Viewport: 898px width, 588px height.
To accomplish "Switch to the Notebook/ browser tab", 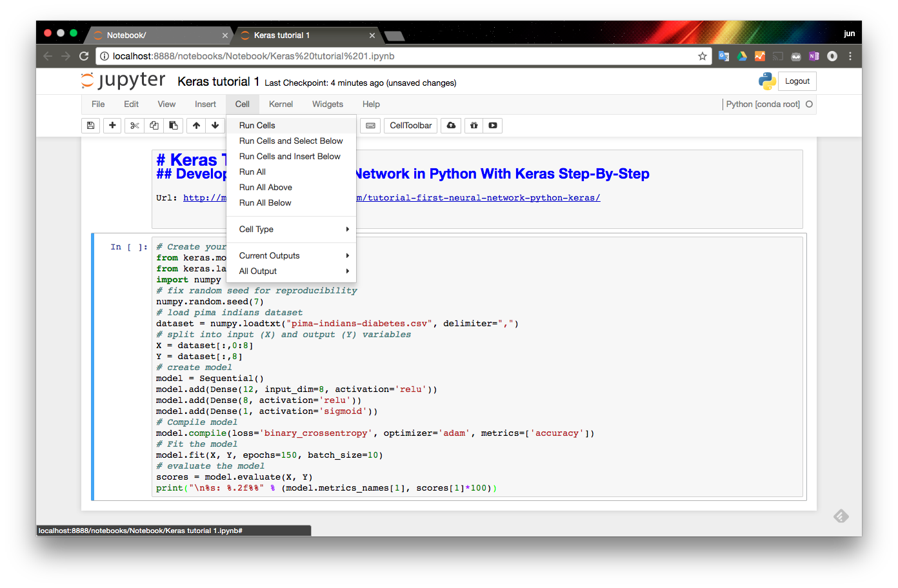I will coord(158,35).
